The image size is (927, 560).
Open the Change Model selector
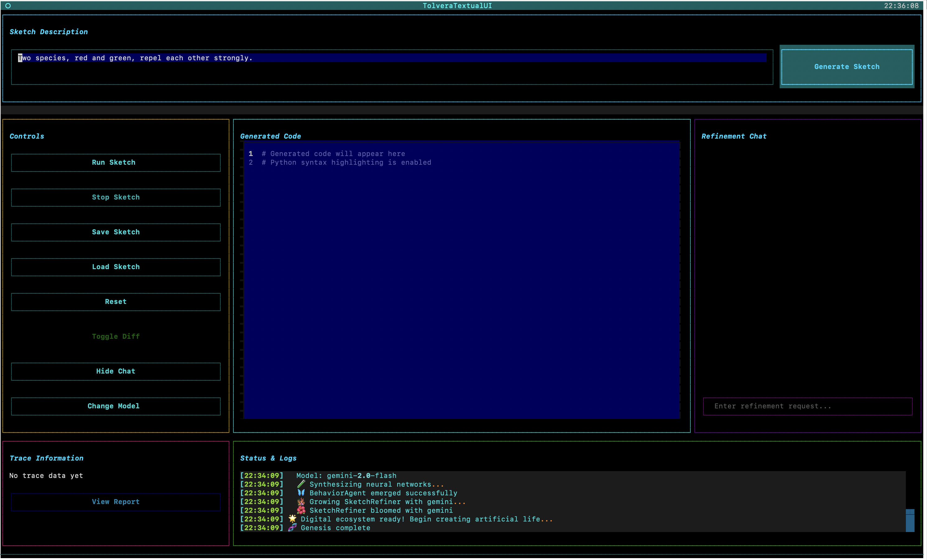116,406
